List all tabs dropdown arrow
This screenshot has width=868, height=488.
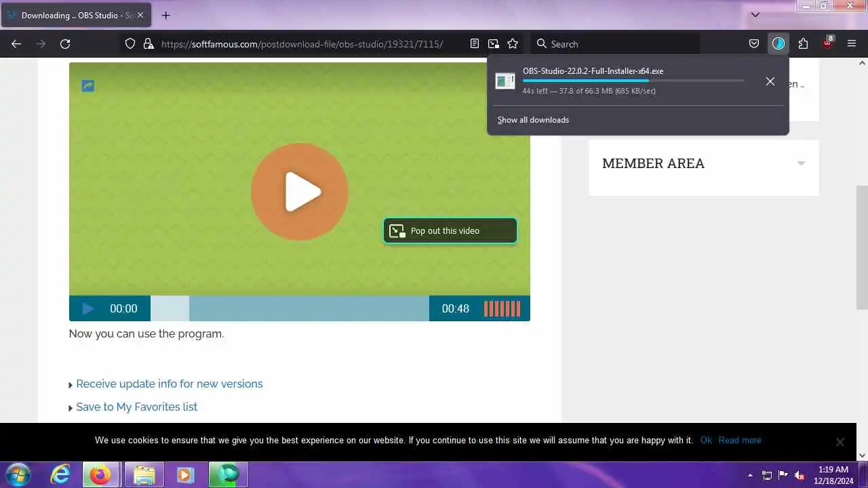[755, 15]
